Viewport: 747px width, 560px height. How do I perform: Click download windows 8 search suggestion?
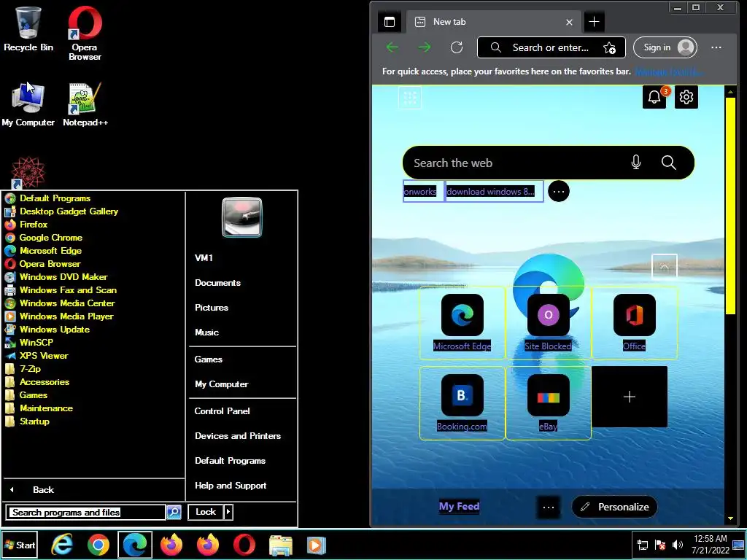click(x=494, y=192)
